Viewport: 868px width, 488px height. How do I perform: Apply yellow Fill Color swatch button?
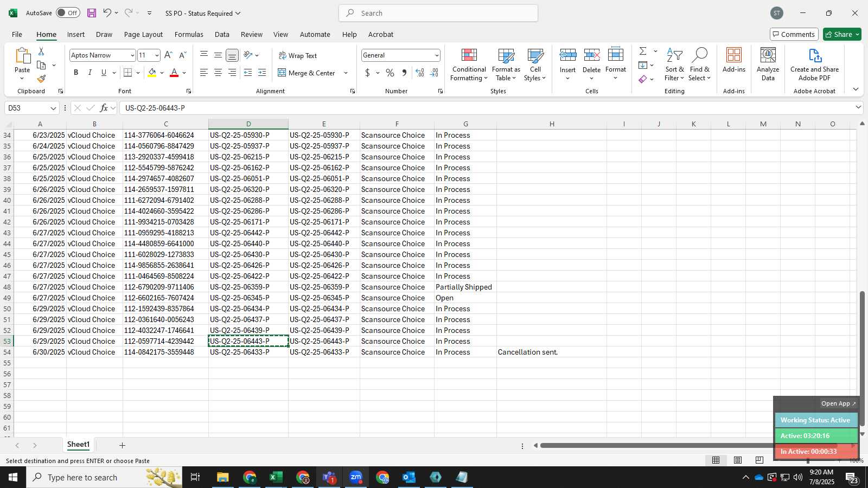pyautogui.click(x=152, y=73)
